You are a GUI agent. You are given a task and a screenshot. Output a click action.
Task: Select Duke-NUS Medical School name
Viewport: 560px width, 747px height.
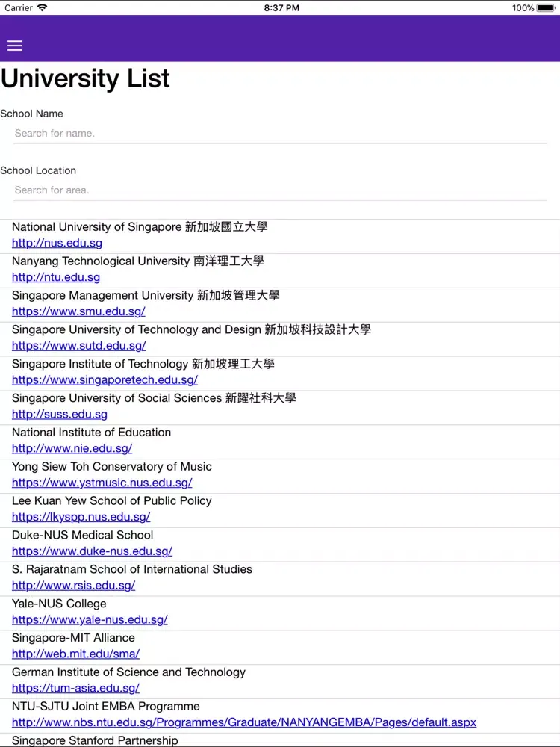click(82, 535)
